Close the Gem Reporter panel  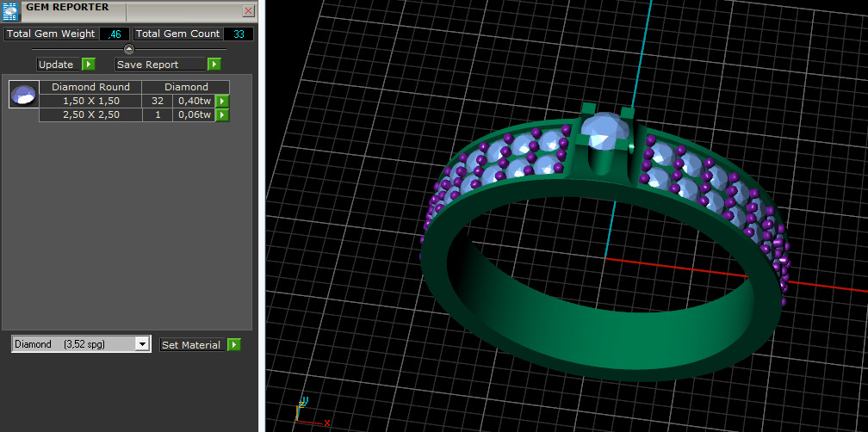click(x=249, y=10)
